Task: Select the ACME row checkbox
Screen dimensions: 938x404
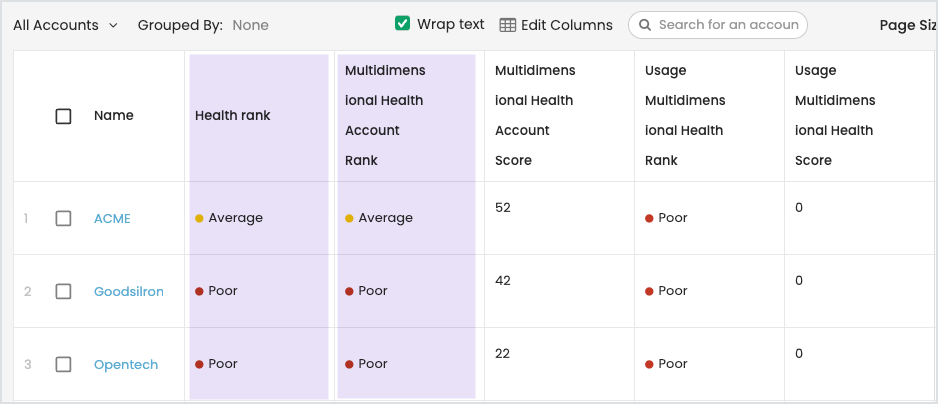Action: (64, 218)
